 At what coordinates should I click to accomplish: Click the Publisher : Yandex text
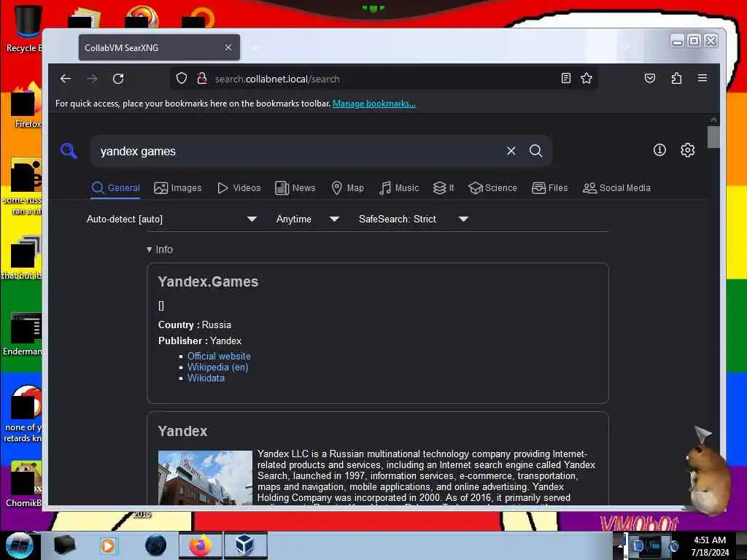[200, 341]
